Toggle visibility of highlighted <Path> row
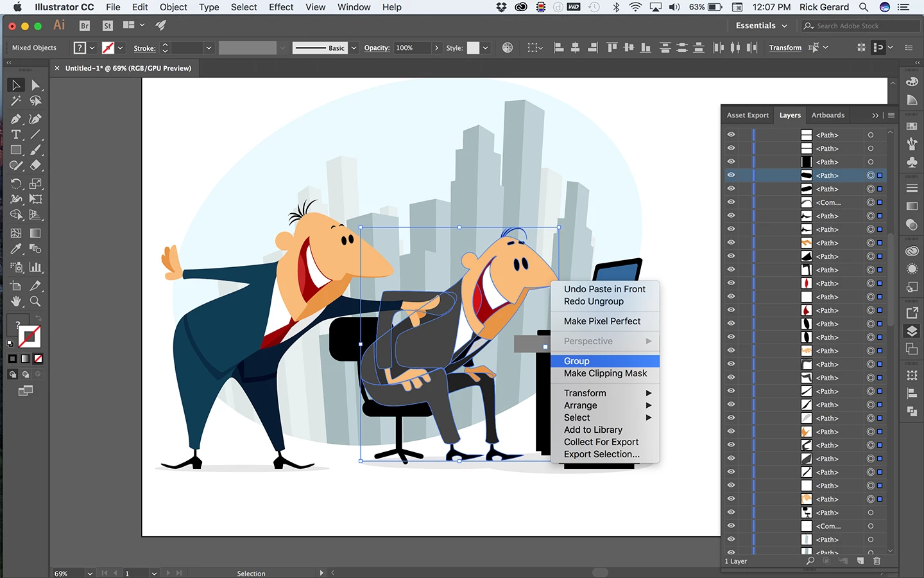 [731, 175]
